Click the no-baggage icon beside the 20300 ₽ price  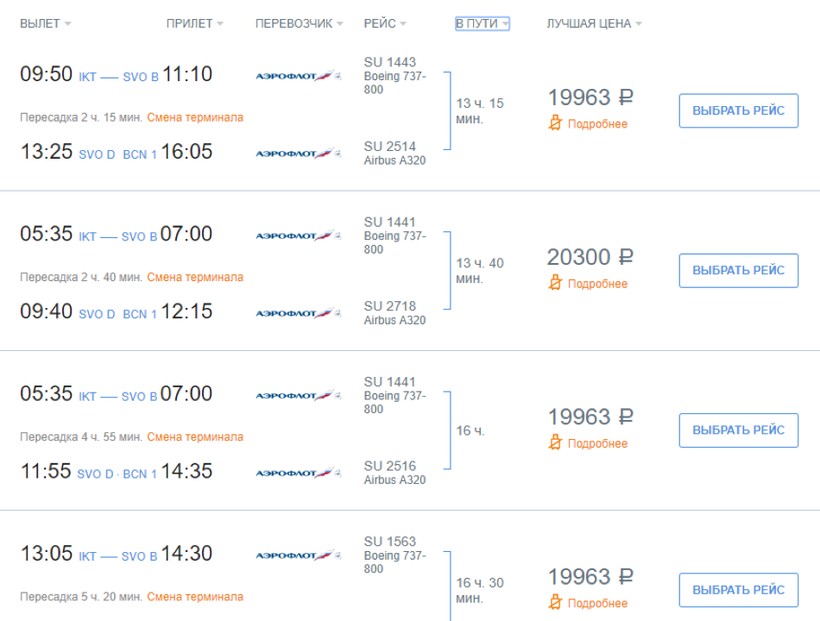click(556, 283)
